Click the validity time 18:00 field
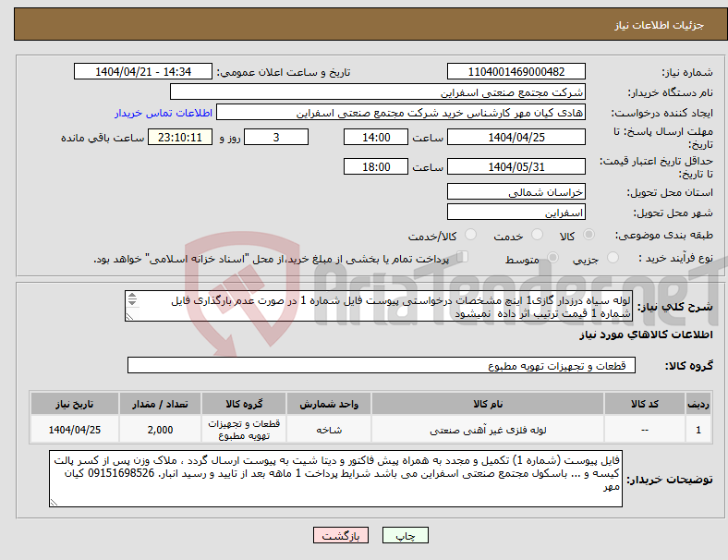This screenshot has height=560, width=728. pos(376,166)
